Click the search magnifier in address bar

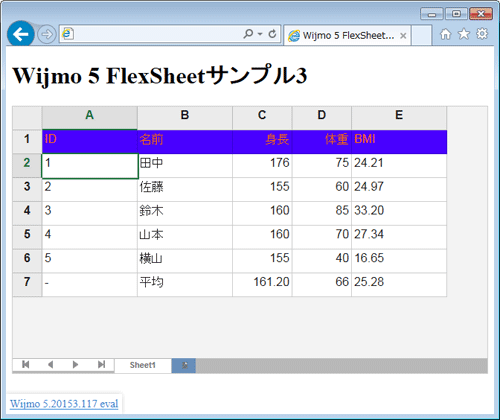tap(248, 34)
